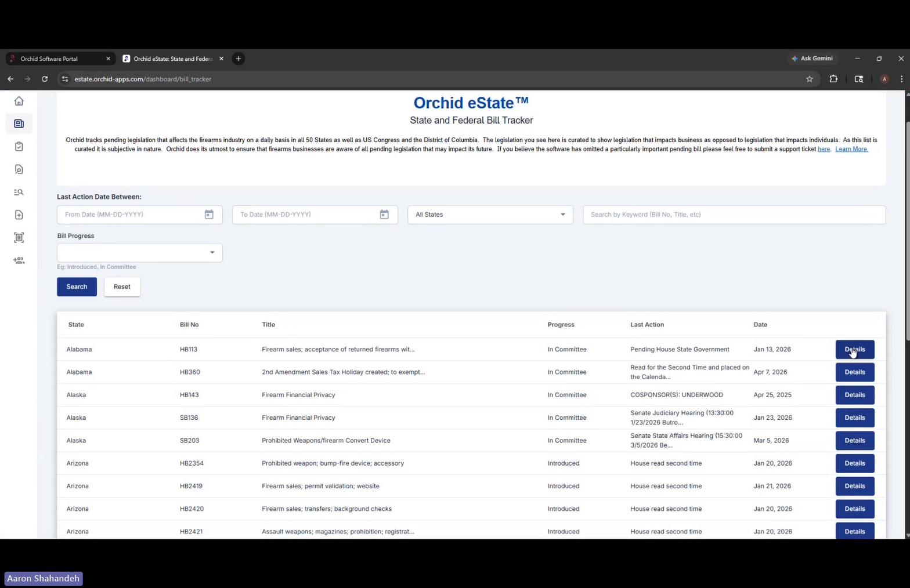Open Details for Arizona HB2419
910x588 pixels.
(x=855, y=486)
